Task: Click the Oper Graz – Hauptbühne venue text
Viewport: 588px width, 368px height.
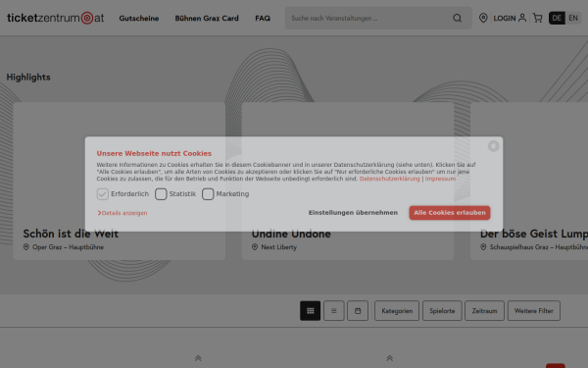Action: coord(68,247)
